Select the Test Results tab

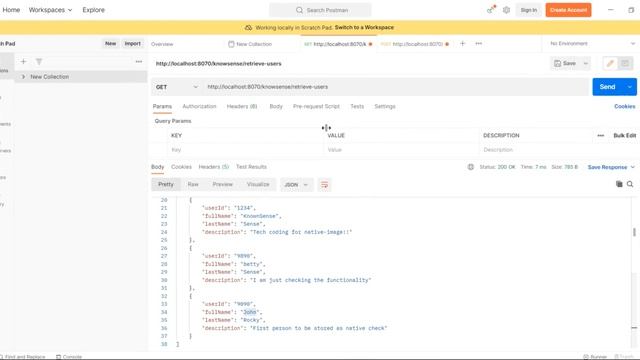[251, 167]
